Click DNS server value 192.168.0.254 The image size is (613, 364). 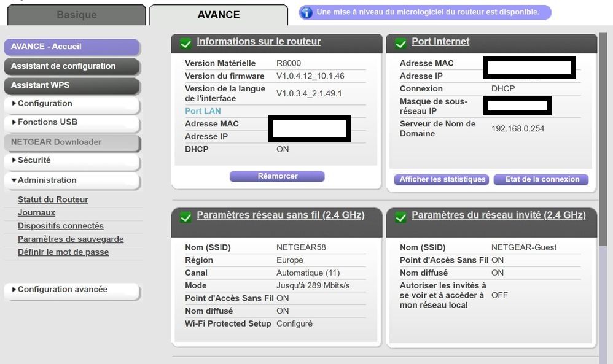518,129
